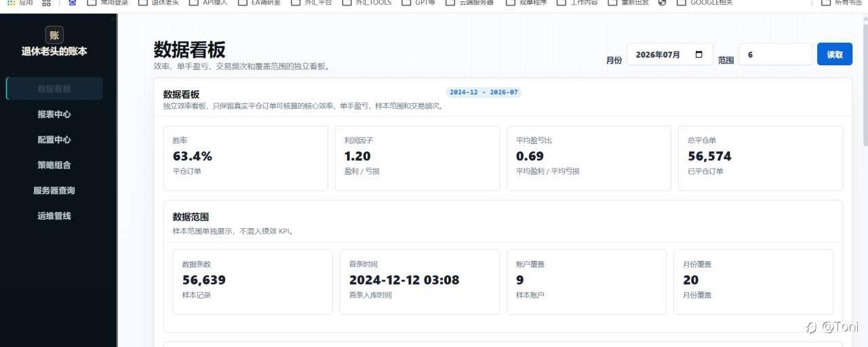Image resolution: width=868 pixels, height=347 pixels.
Task: Open the 外汇TOOLS bookmark folder icon
Action: [x=347, y=3]
